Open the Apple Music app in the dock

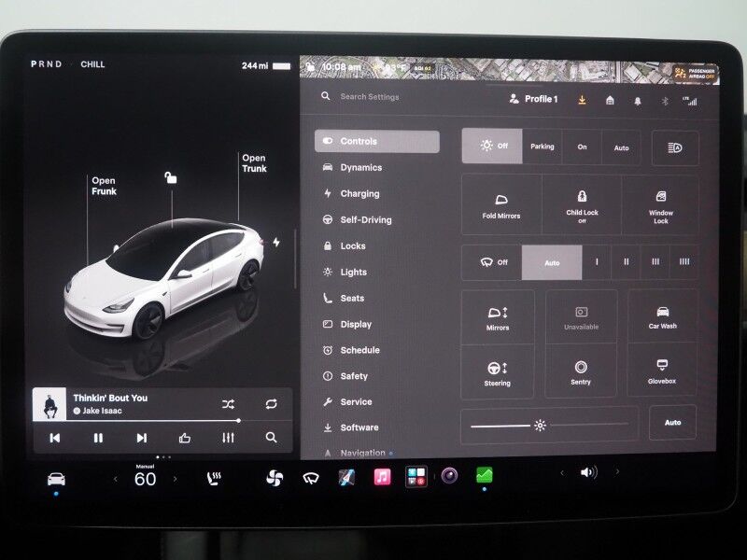(382, 477)
